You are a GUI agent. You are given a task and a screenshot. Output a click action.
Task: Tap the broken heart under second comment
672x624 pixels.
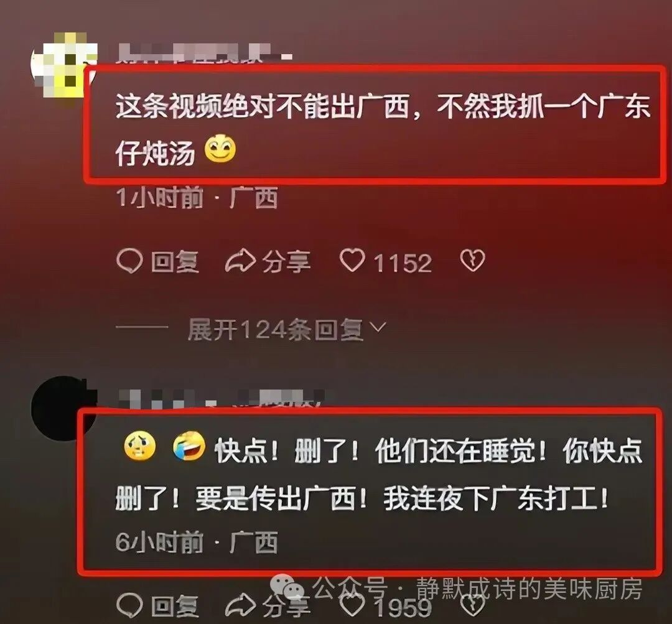472,604
